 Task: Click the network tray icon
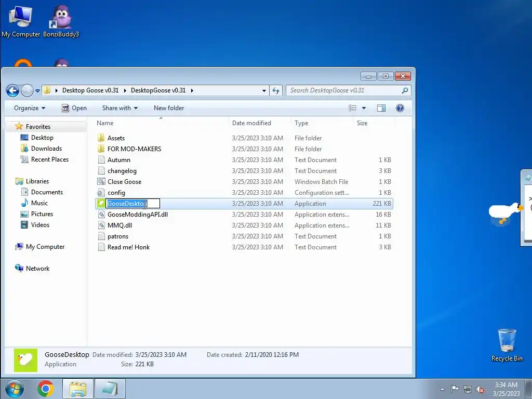tap(468, 389)
